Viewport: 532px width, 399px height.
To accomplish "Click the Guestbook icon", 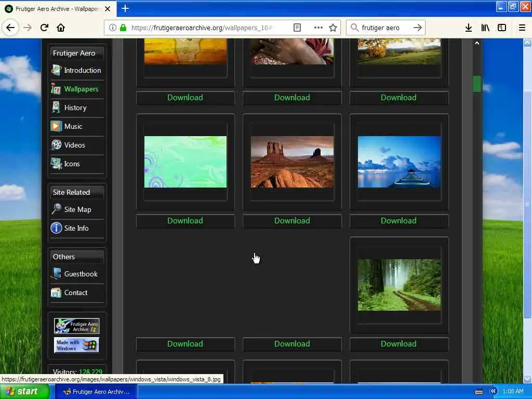I will [x=56, y=273].
